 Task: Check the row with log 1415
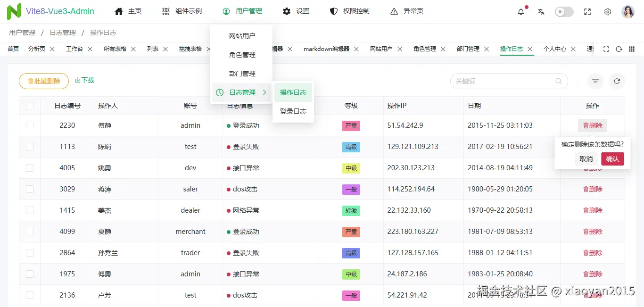[30, 210]
